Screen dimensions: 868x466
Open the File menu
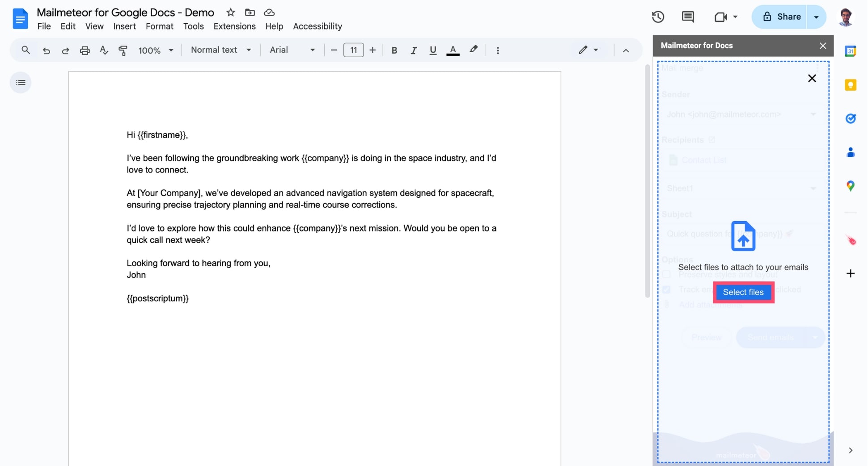(x=44, y=26)
